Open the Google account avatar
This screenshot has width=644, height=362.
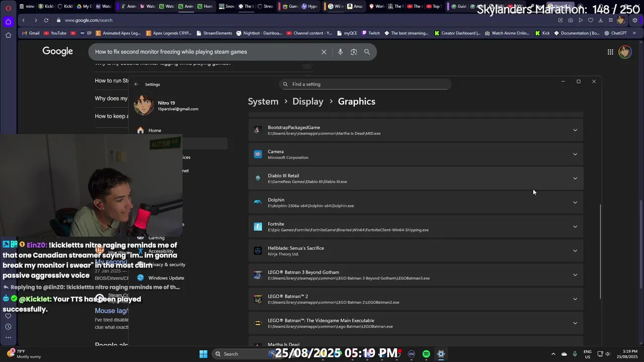coord(625,52)
